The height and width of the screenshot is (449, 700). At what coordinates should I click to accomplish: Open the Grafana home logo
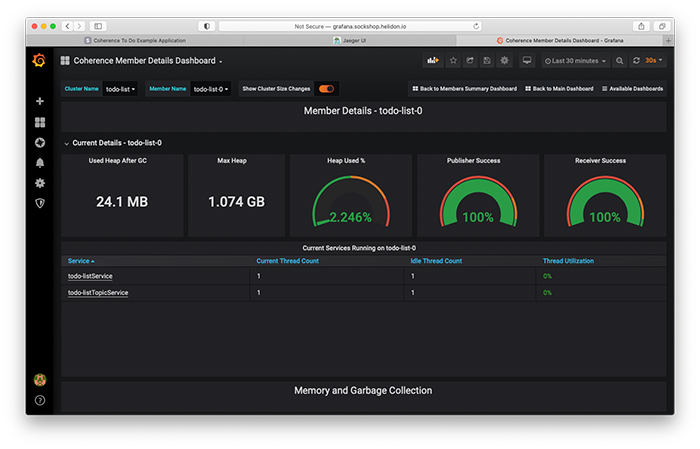point(39,60)
